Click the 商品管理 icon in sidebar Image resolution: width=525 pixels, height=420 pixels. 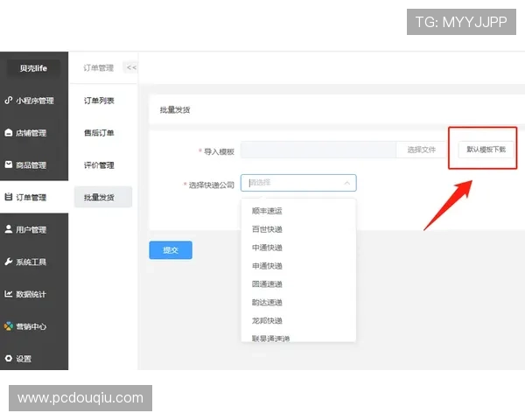9,164
